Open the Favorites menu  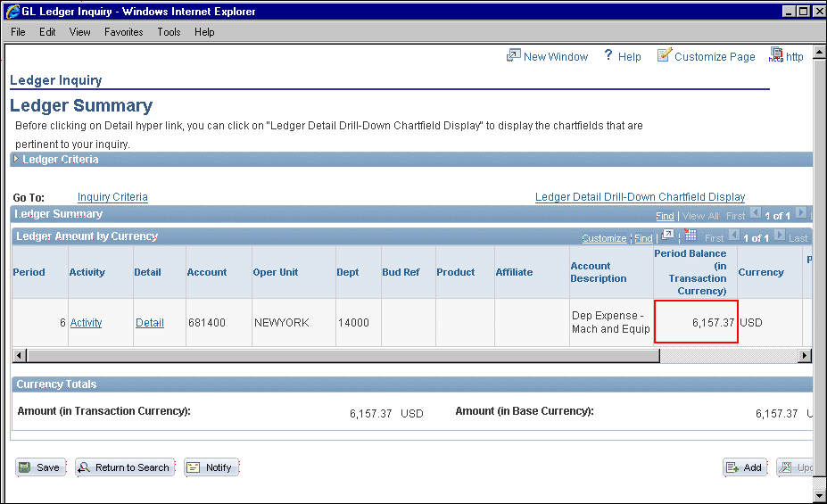pyautogui.click(x=123, y=32)
